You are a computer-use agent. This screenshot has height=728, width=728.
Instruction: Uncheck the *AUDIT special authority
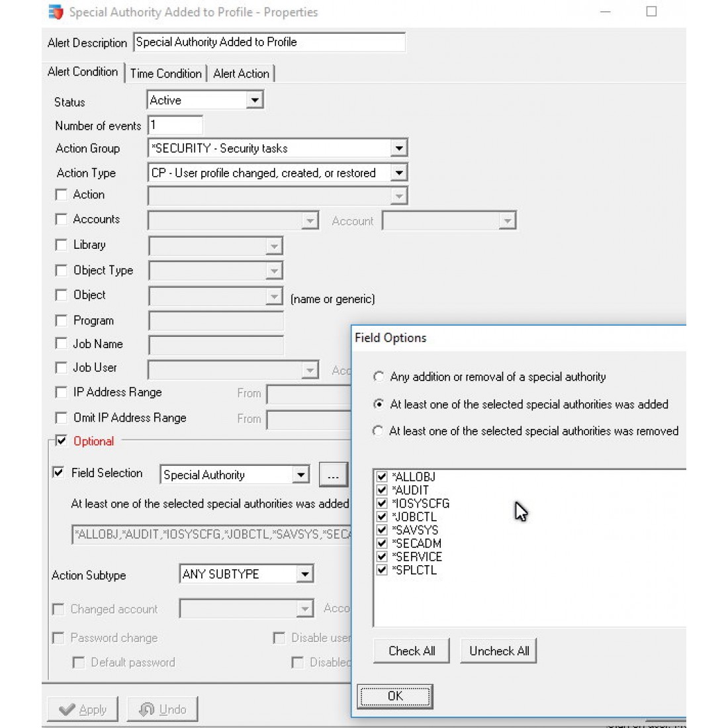click(381, 490)
